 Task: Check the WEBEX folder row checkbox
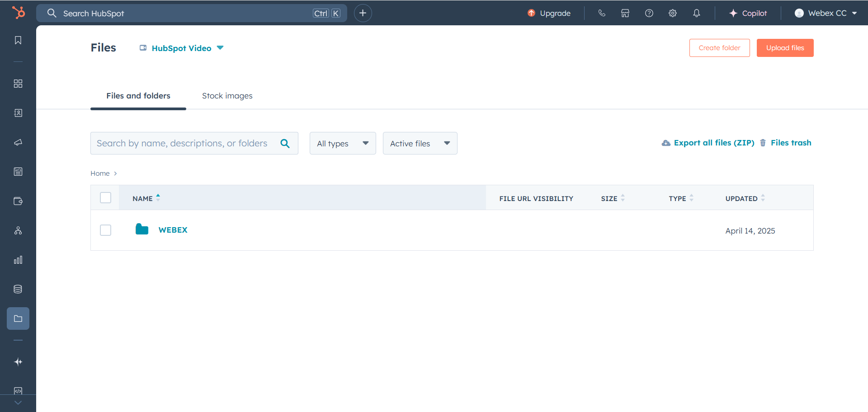click(x=105, y=230)
